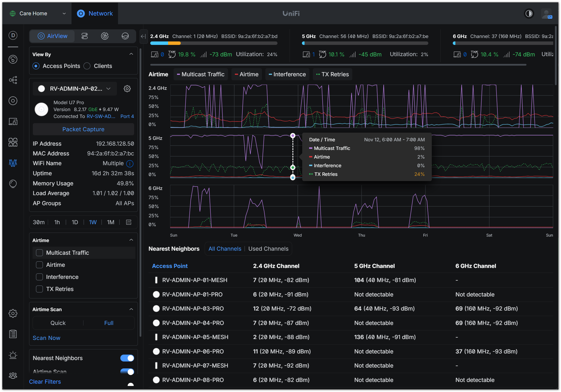561x392 pixels.
Task: Open the user account avatar
Action: (x=546, y=14)
